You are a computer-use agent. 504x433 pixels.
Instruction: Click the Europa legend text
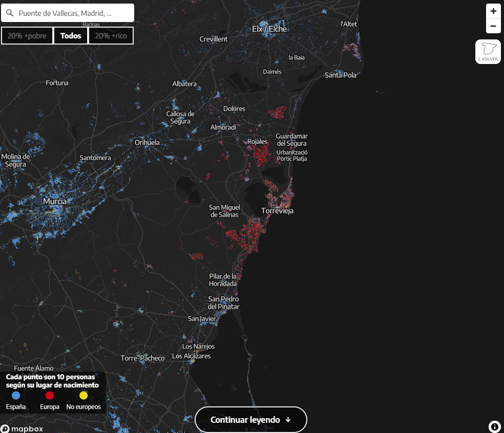[50, 407]
